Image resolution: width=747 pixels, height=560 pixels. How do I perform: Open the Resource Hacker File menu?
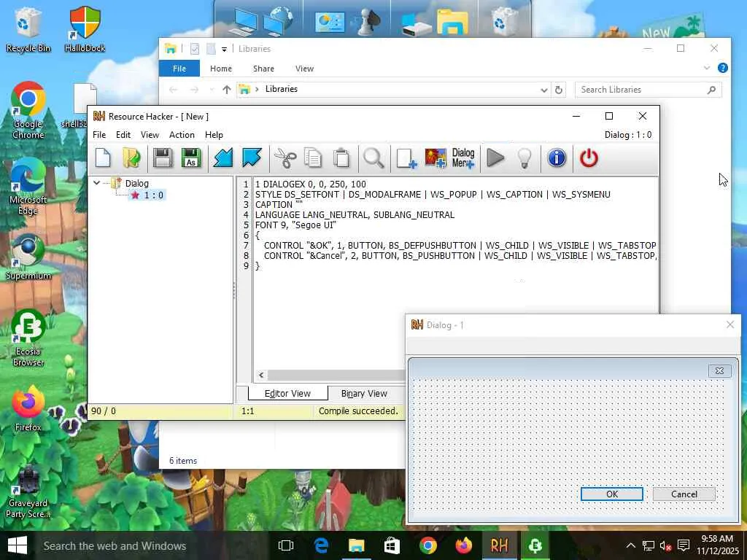pyautogui.click(x=99, y=135)
